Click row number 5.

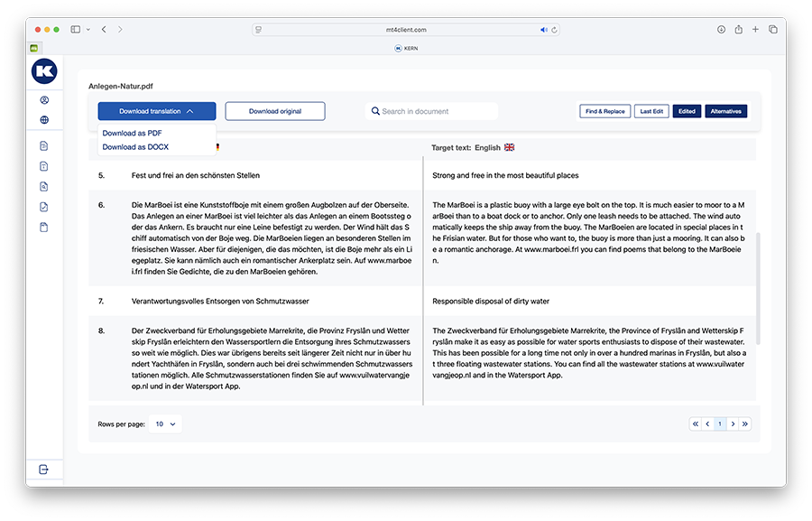[x=101, y=175]
